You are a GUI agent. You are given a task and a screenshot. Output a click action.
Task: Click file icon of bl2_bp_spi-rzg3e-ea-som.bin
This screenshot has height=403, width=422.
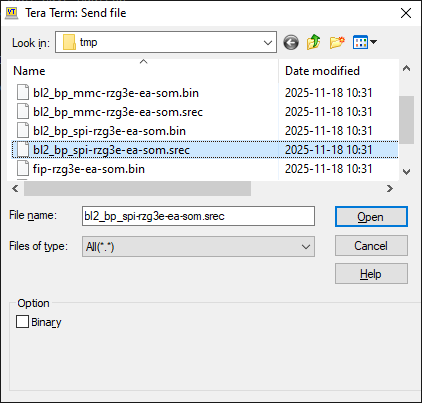click(23, 130)
